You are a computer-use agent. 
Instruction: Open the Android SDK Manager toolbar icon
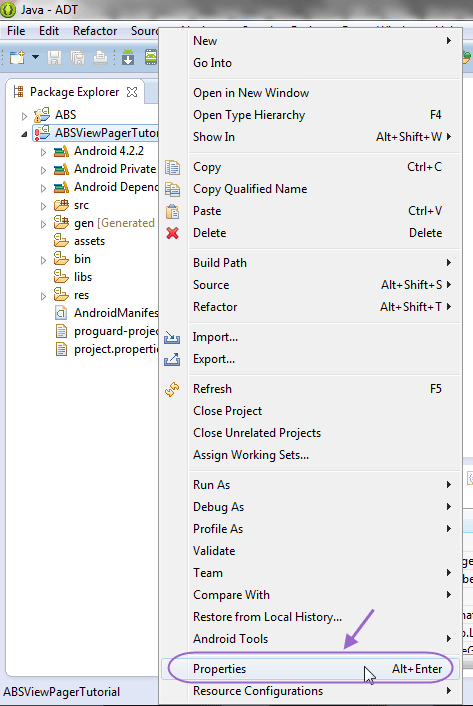[128, 58]
